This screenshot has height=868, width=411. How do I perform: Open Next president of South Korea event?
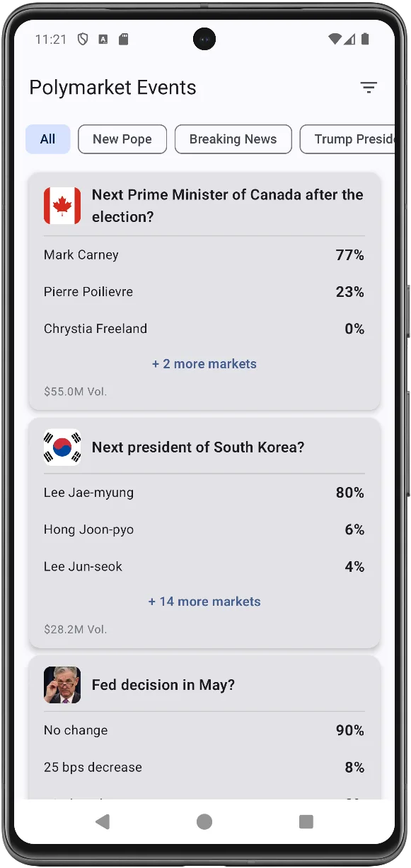click(198, 447)
